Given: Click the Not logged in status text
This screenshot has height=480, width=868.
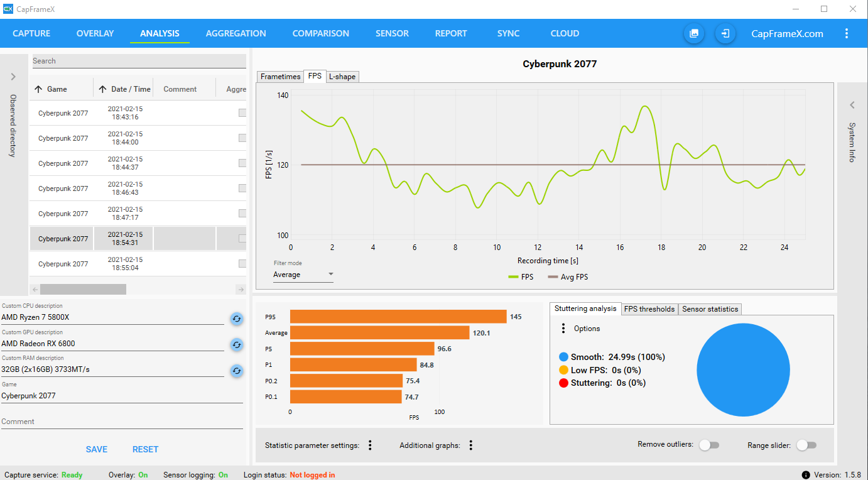Looking at the screenshot, I should 312,475.
